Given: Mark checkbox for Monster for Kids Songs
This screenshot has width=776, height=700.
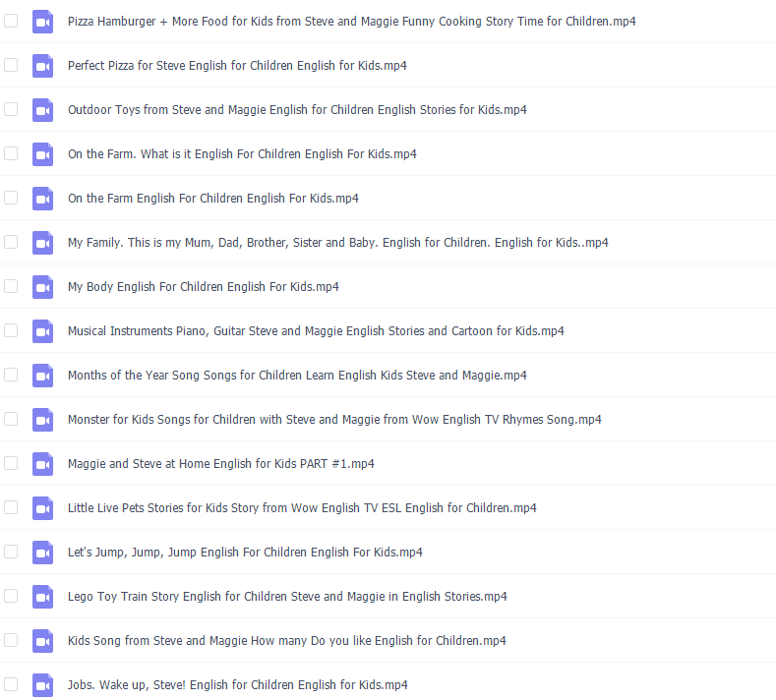Looking at the screenshot, I should coord(11,419).
